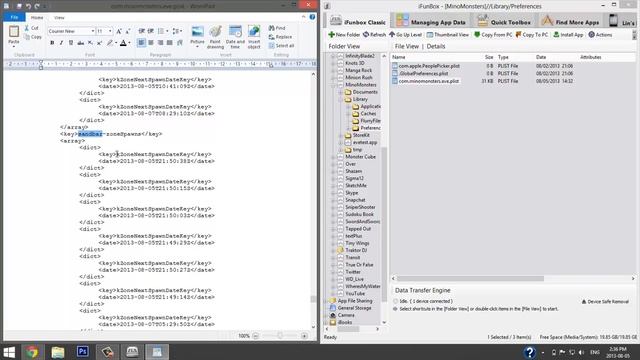Open Replace in the WordPad ribbon
Viewport: 640px width, 360px height.
click(x=280, y=37)
